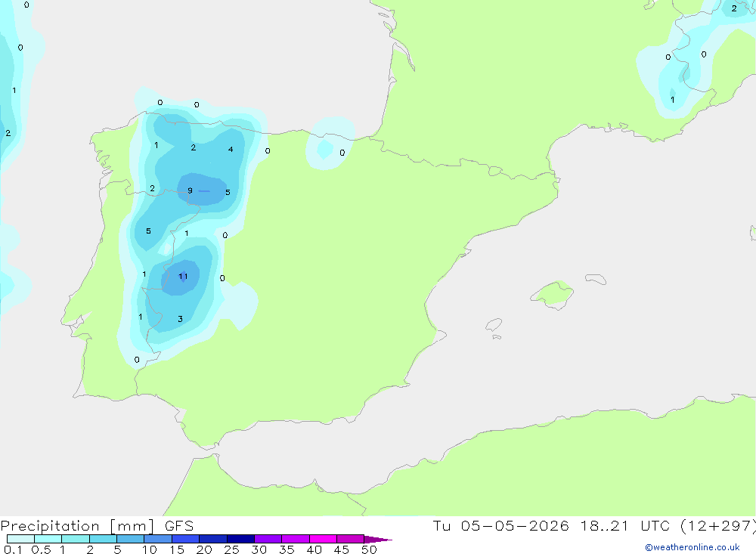
Task: Click the legend swatch between 20 and 25
Action: click(x=213, y=539)
